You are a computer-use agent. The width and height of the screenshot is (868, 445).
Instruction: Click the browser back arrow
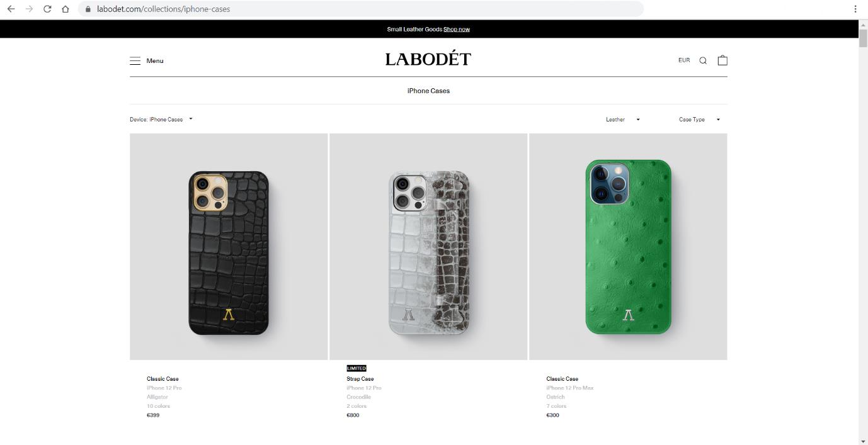(11, 9)
